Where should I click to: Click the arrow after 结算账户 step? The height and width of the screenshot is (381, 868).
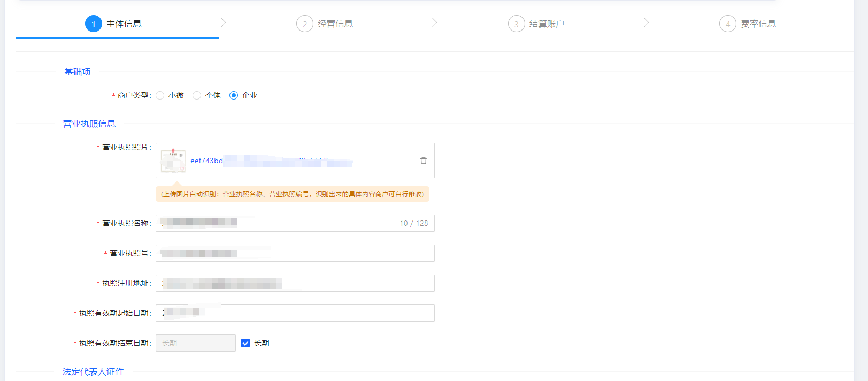tap(646, 22)
